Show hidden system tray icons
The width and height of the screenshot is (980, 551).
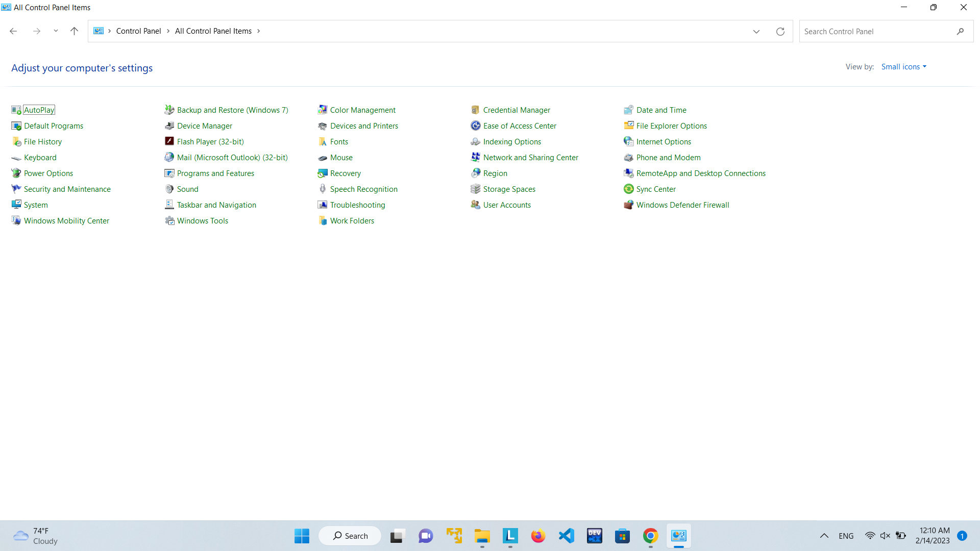pos(824,536)
